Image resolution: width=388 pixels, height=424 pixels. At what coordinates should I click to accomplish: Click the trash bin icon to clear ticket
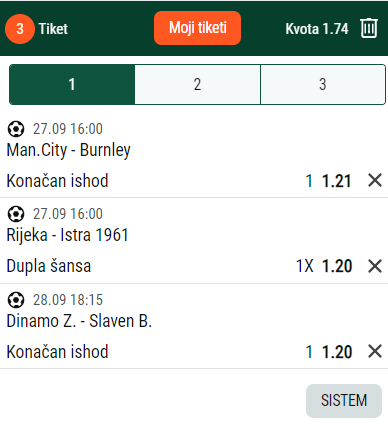tap(369, 28)
